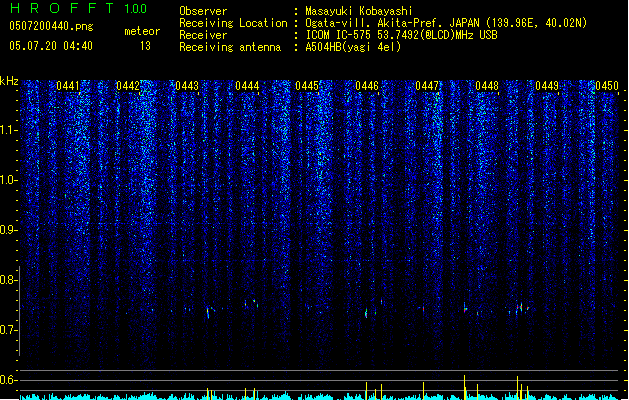This screenshot has width=629, height=400.
Task: Click the 0449 time marker
Action: pos(547,86)
